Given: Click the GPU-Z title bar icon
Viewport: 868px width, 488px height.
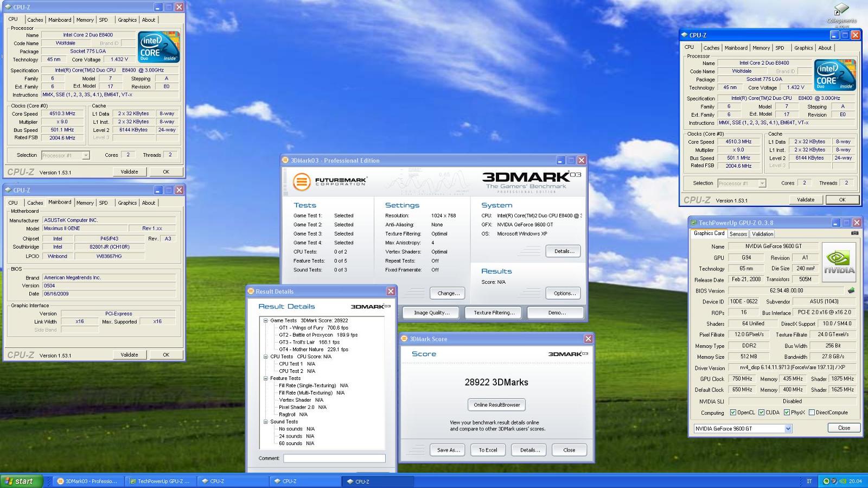Looking at the screenshot, I should point(693,223).
